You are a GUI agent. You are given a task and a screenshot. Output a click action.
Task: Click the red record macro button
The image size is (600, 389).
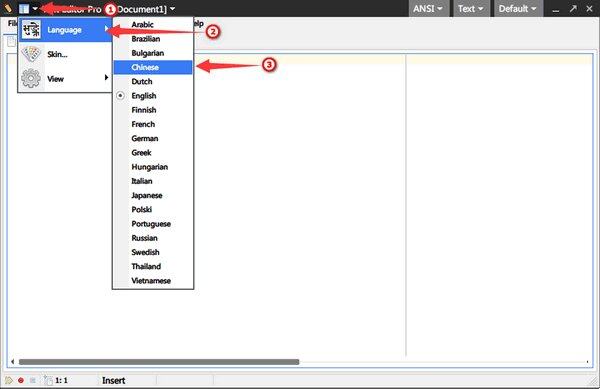pyautogui.click(x=21, y=380)
